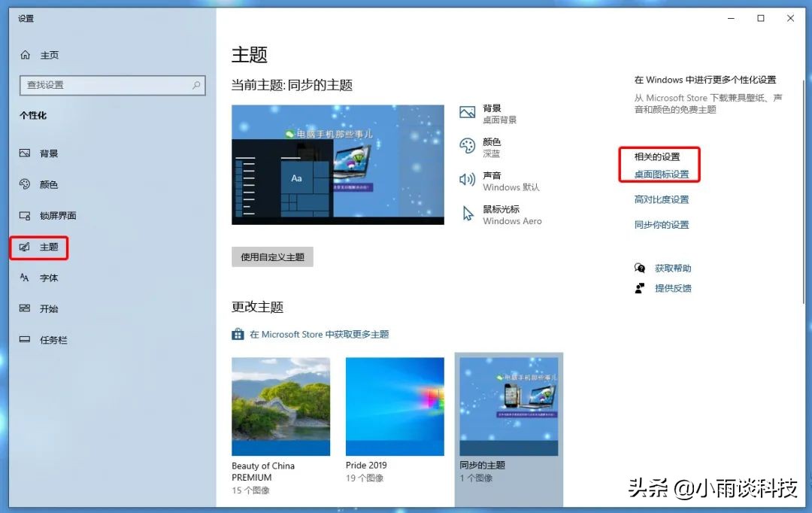Image resolution: width=812 pixels, height=513 pixels.
Task: Select the Beauty of China PREMIUM theme
Action: tap(280, 406)
